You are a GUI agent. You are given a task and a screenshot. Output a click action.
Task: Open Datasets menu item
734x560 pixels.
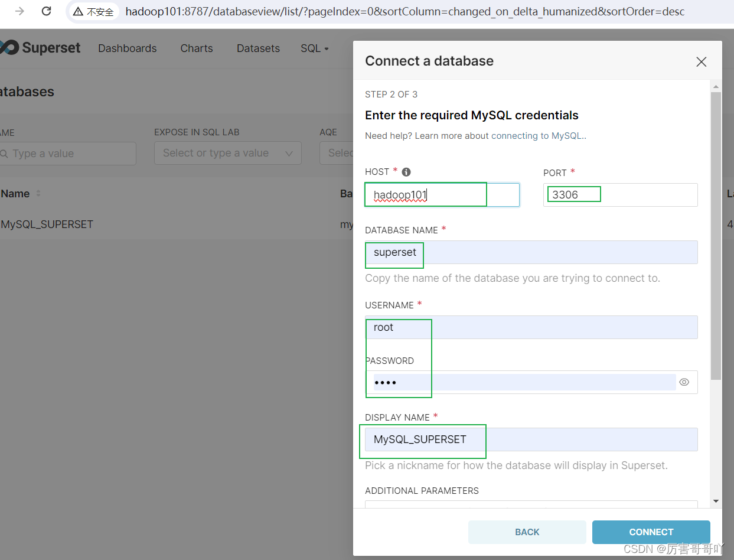click(258, 48)
